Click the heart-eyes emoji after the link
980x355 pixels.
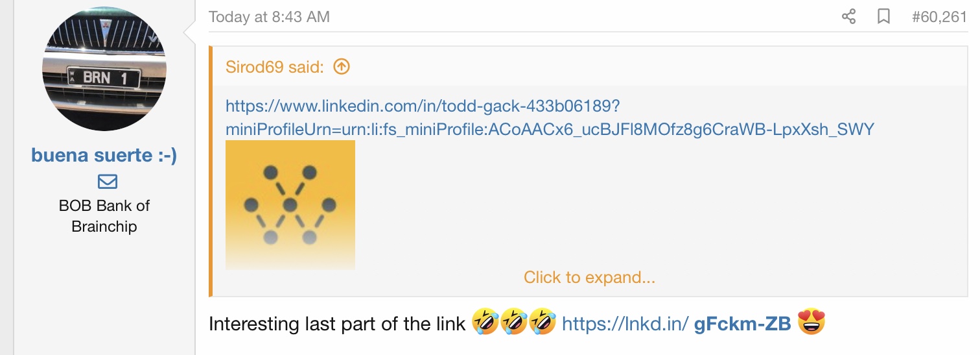point(812,323)
